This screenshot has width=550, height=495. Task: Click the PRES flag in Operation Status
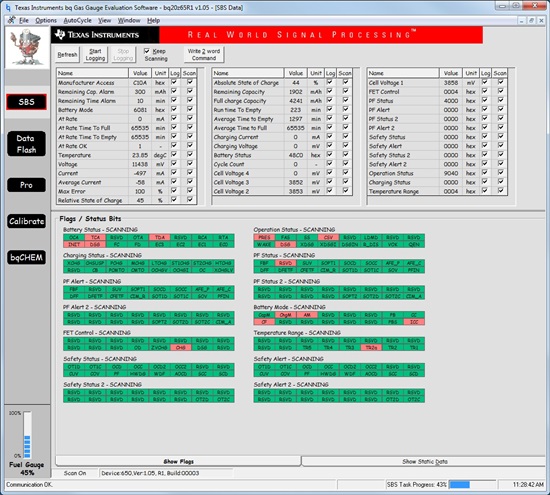click(x=264, y=237)
